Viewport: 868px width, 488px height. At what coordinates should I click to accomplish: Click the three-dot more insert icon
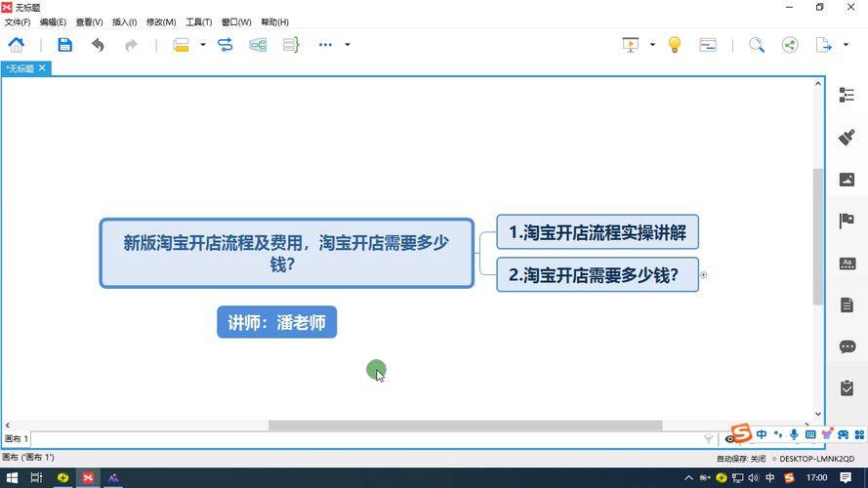point(325,45)
